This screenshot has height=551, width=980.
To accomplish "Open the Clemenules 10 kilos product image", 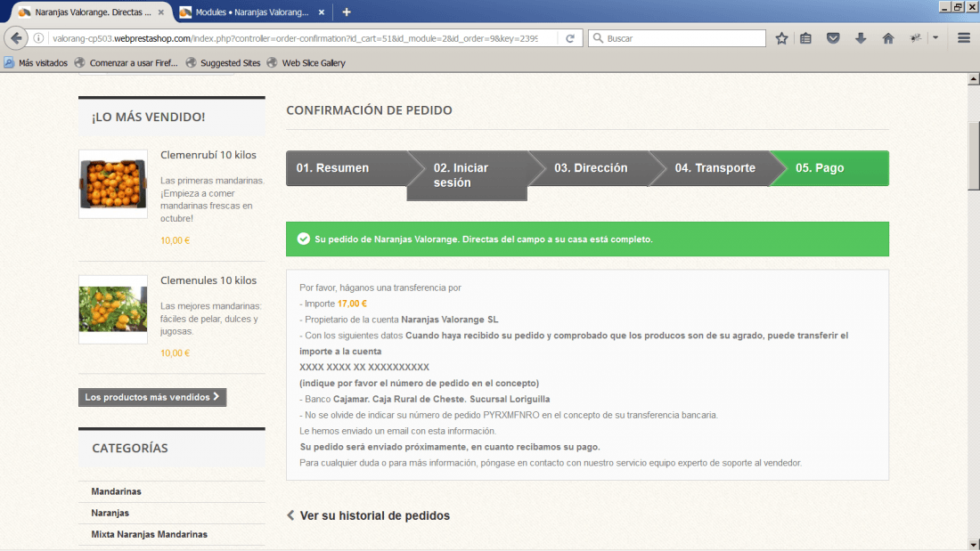I will 113,309.
